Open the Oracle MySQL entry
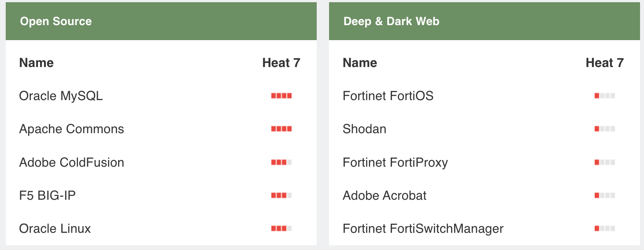 tap(61, 96)
